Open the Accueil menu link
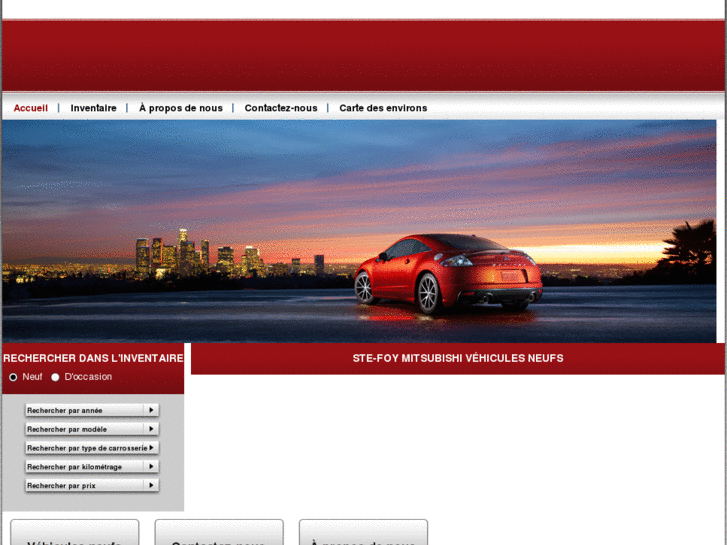The width and height of the screenshot is (727, 545). pyautogui.click(x=31, y=108)
